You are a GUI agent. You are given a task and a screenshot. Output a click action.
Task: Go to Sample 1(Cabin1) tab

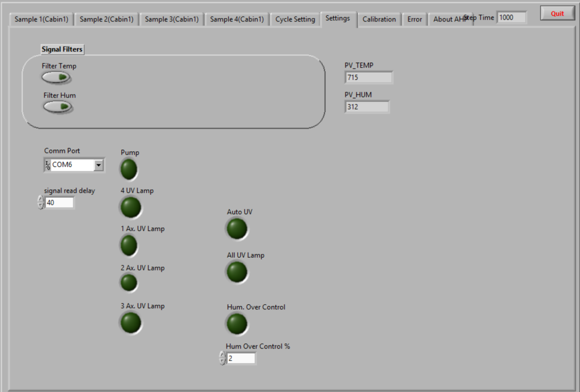(x=41, y=19)
